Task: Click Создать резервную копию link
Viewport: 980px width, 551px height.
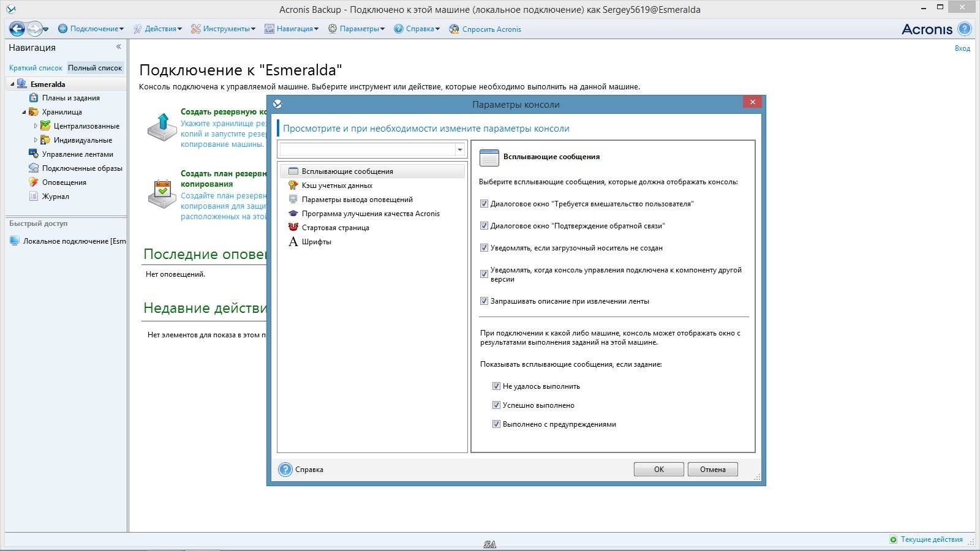Action: click(x=223, y=112)
